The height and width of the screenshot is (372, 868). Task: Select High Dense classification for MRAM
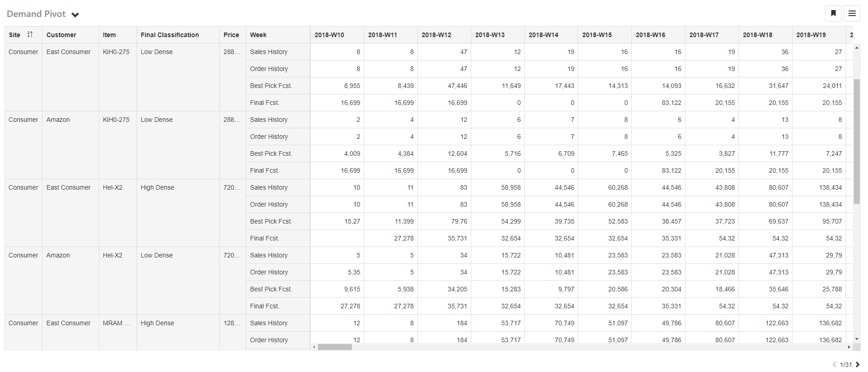point(157,323)
